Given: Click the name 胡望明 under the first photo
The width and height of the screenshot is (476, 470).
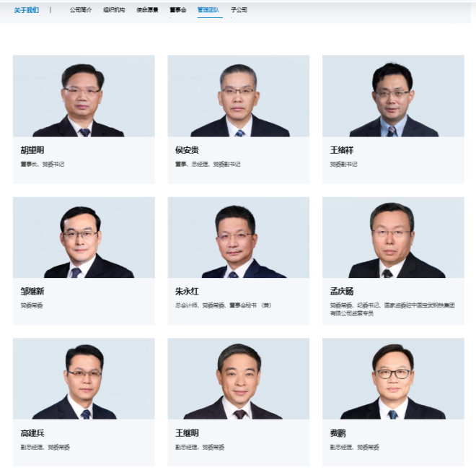Looking at the screenshot, I should click(x=32, y=150).
